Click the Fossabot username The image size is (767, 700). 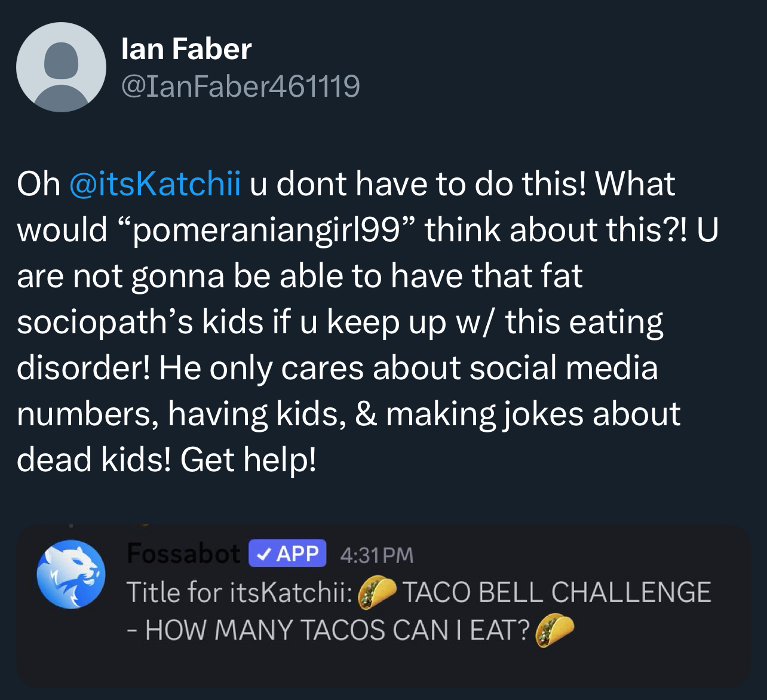click(x=183, y=554)
